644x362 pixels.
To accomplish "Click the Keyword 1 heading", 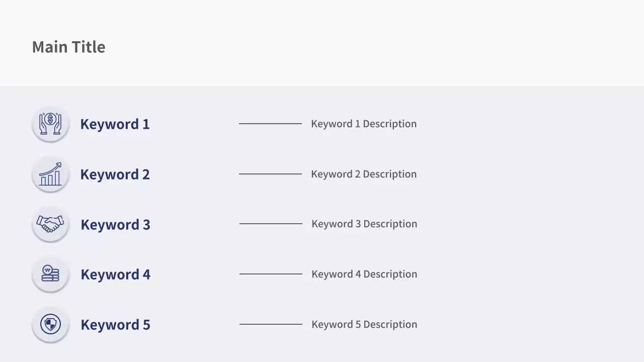I will pyautogui.click(x=115, y=124).
